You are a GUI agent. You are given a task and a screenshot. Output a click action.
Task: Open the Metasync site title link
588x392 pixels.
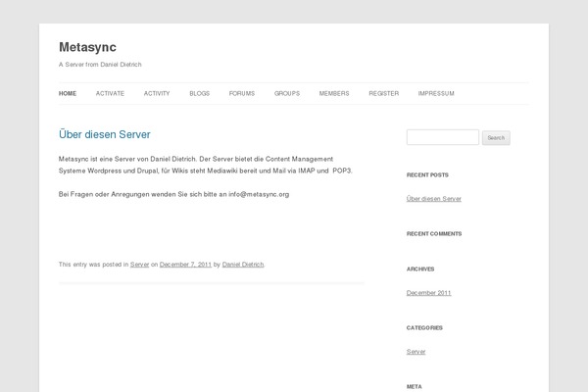[x=87, y=47]
